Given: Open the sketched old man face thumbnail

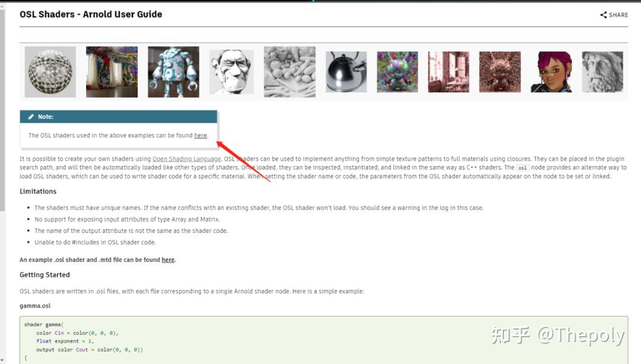Looking at the screenshot, I should click(x=231, y=72).
